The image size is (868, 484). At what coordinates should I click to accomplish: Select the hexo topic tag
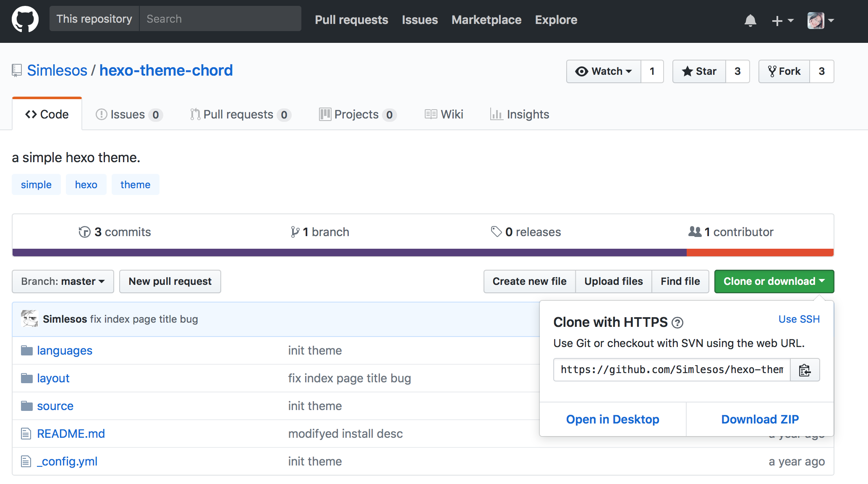[86, 184]
